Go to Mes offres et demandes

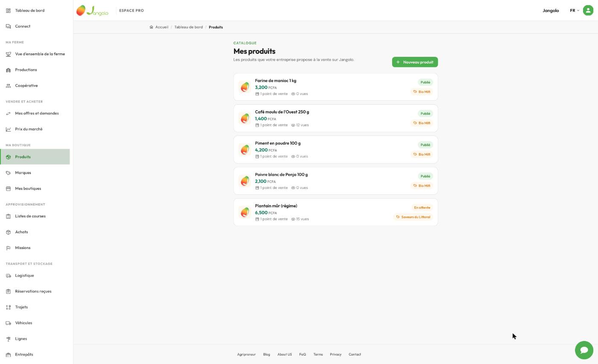click(35, 114)
